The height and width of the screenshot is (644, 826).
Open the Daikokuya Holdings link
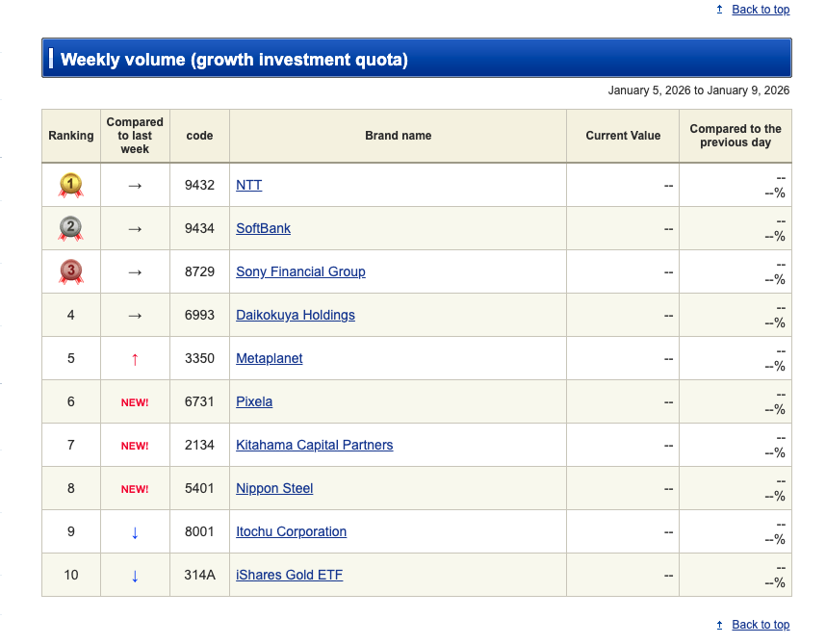pos(295,315)
